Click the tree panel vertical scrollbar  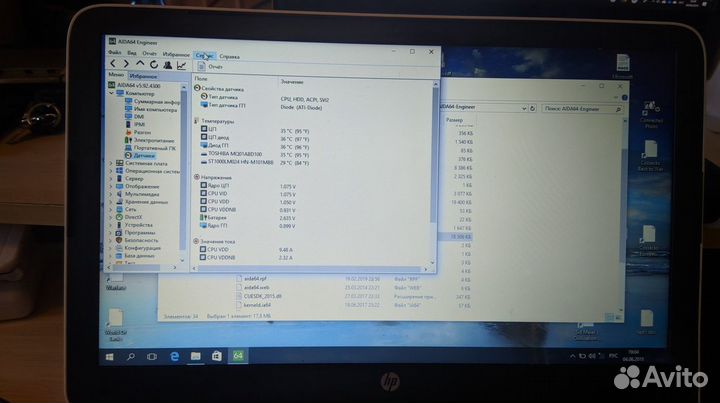pos(184,174)
